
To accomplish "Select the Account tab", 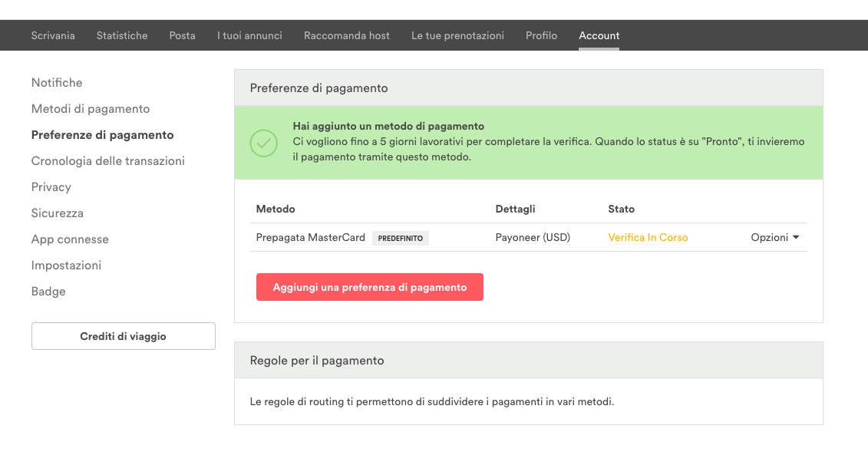I will pyautogui.click(x=599, y=35).
